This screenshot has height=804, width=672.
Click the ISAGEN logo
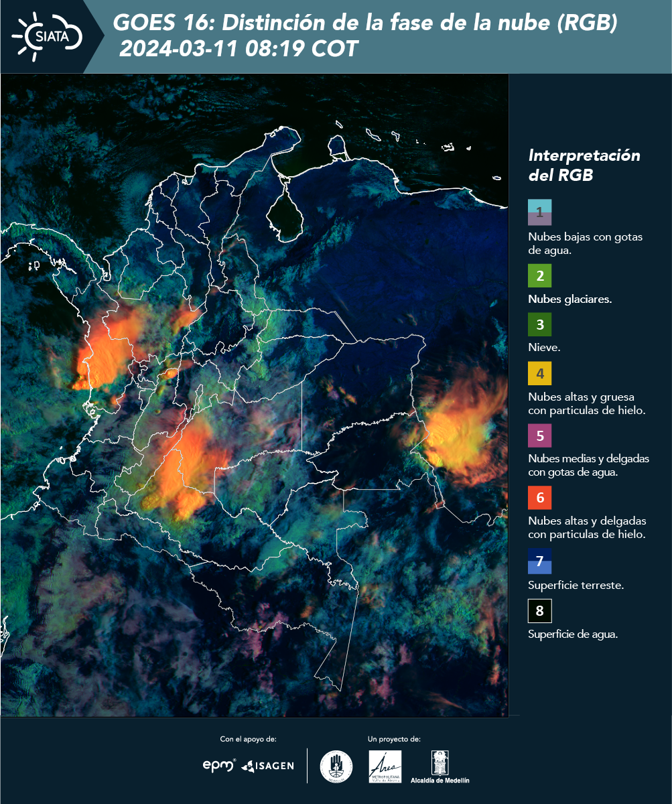click(267, 766)
